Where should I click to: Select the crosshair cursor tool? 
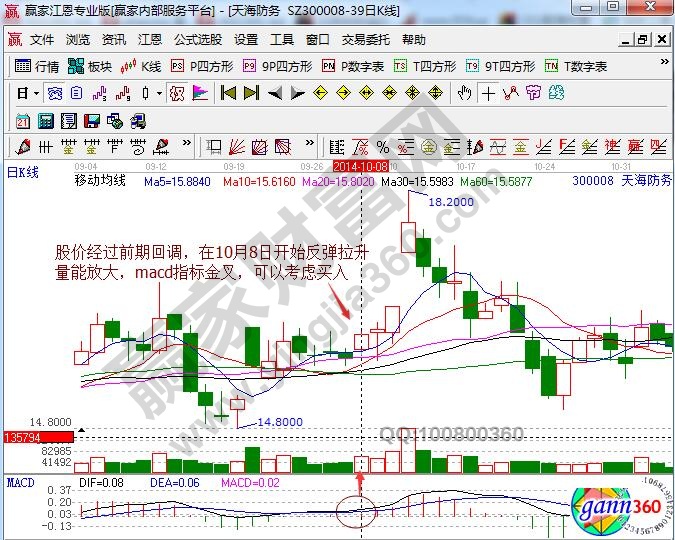pyautogui.click(x=487, y=93)
